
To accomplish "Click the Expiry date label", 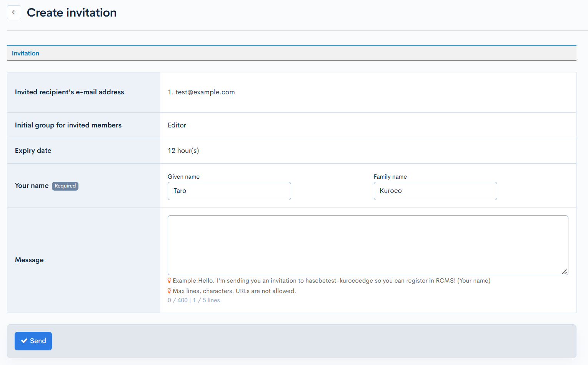I will coord(33,151).
